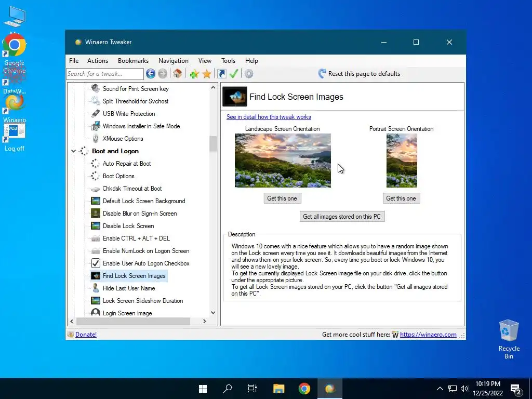Open the https://winaero.com link

point(428,335)
